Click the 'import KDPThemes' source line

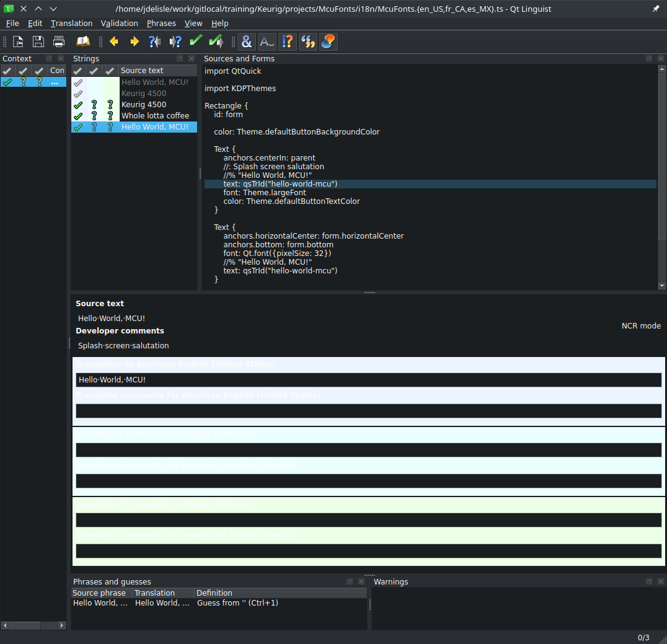(x=240, y=89)
